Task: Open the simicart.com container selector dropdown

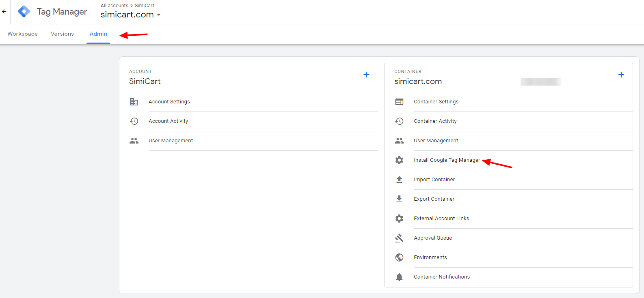Action: coord(131,15)
